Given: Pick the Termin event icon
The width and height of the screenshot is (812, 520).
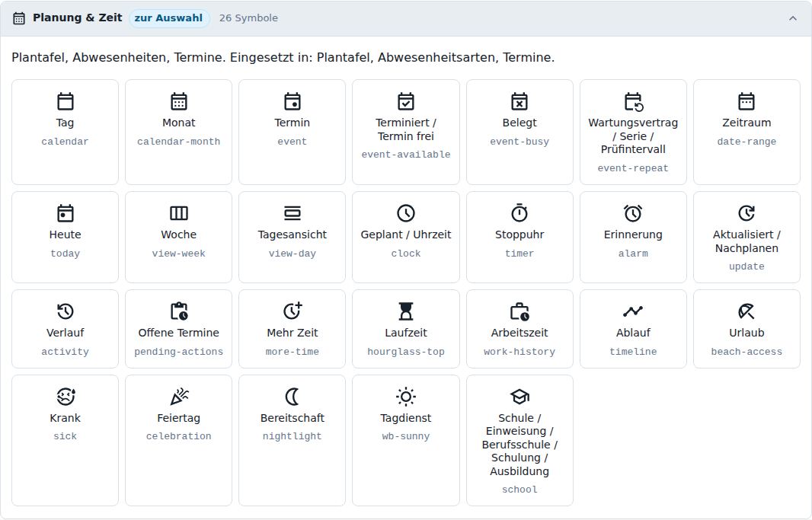Looking at the screenshot, I should point(292,101).
